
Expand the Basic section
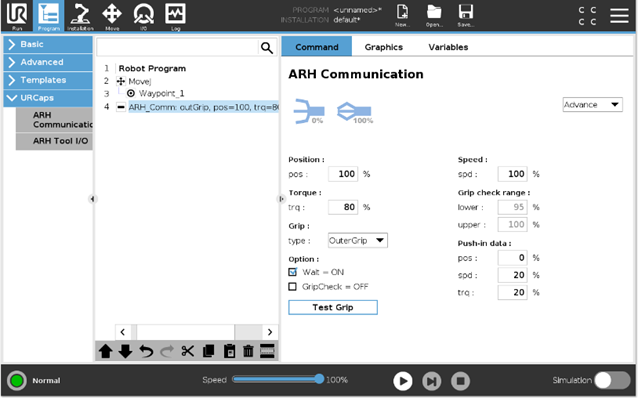[x=48, y=44]
